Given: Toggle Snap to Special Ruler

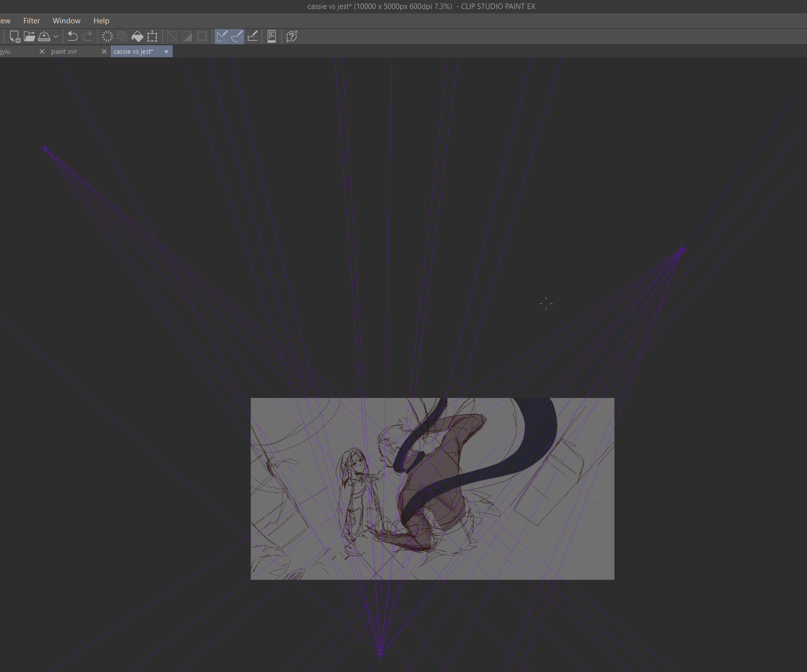Looking at the screenshot, I should pyautogui.click(x=237, y=36).
